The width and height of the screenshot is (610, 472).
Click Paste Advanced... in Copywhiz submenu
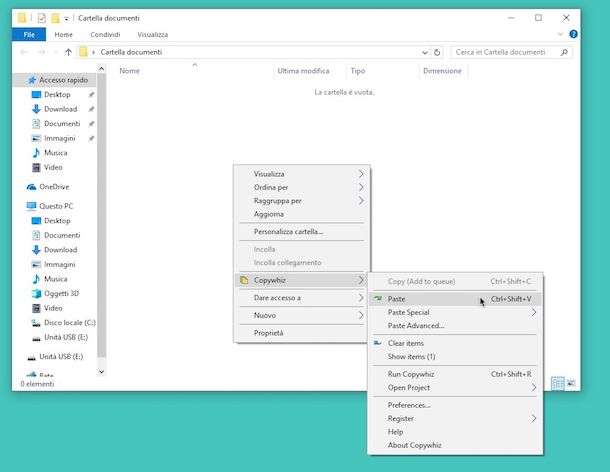[455, 326]
